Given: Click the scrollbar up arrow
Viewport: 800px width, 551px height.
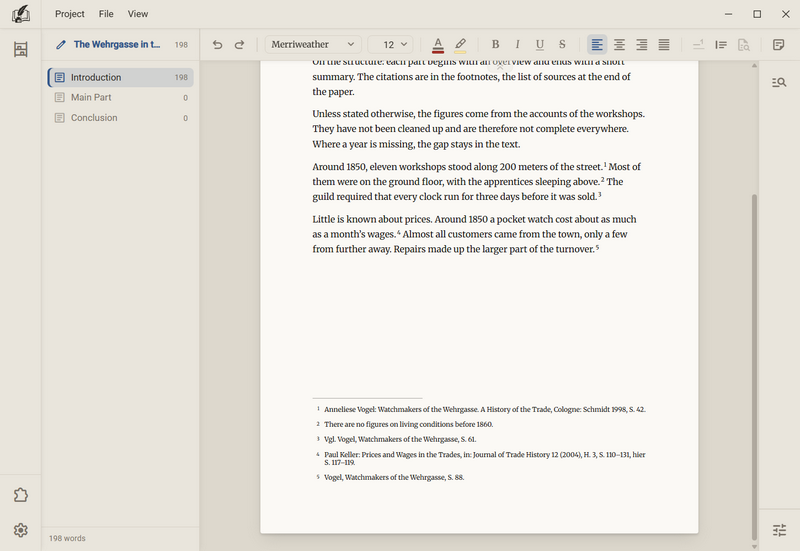Looking at the screenshot, I should tap(754, 66).
